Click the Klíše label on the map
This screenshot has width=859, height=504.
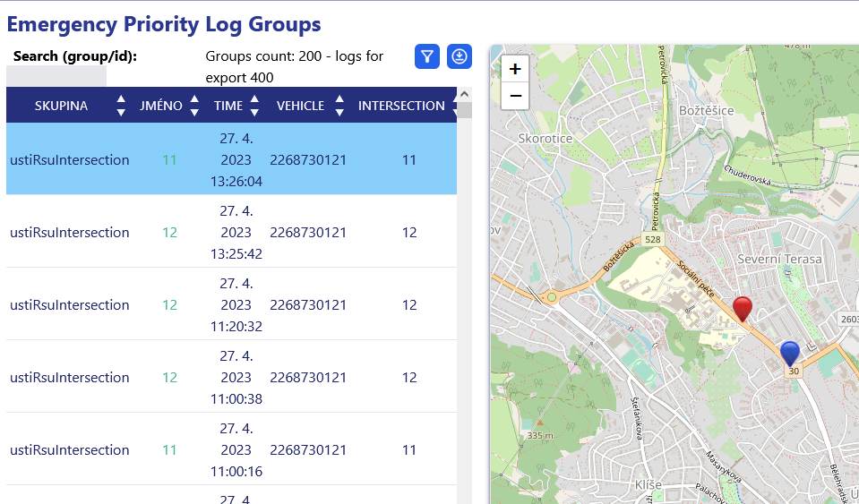click(649, 485)
